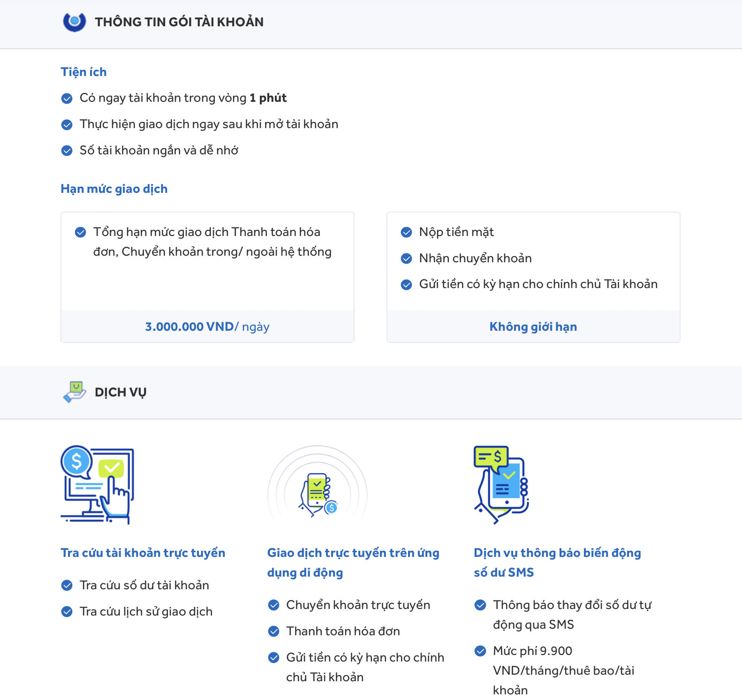
Task: Click the Dịch vụ hand-with-bag icon
Action: 74,392
